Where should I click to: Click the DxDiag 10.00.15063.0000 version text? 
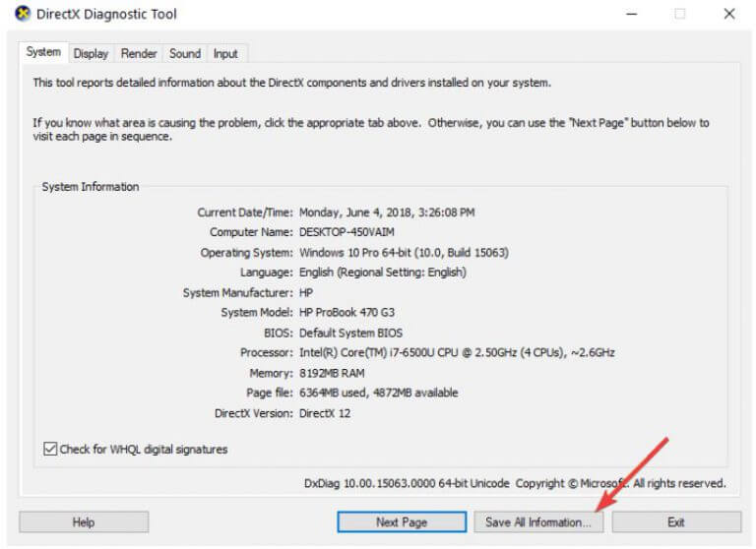click(x=407, y=483)
